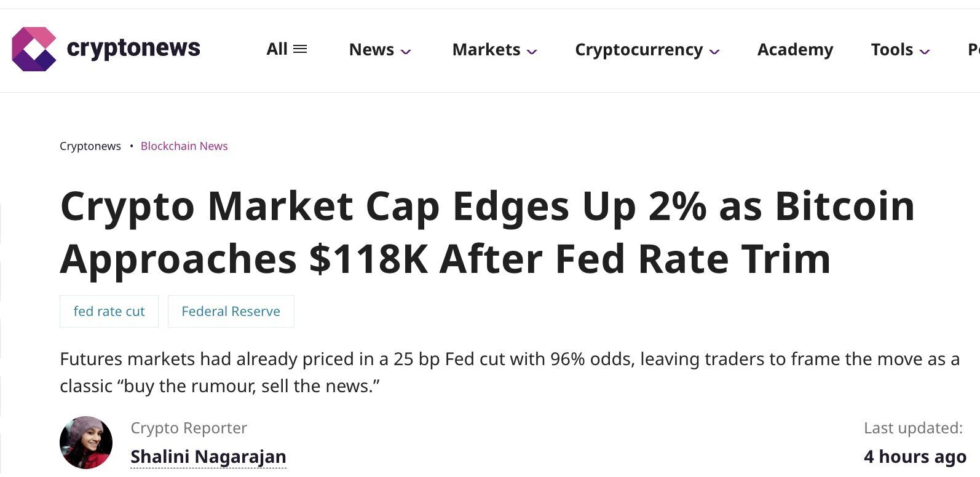Click the cryptonews diamond logo icon

[x=34, y=49]
